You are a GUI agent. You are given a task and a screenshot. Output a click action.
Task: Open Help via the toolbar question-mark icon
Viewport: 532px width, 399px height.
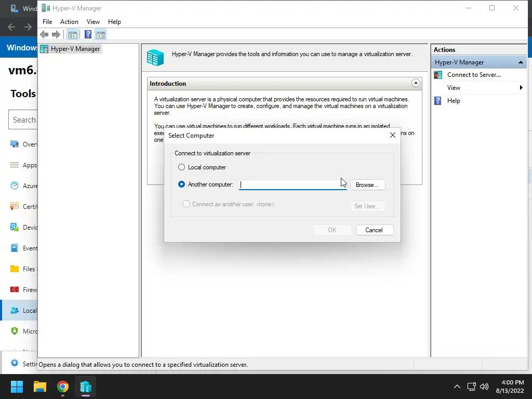tap(88, 34)
